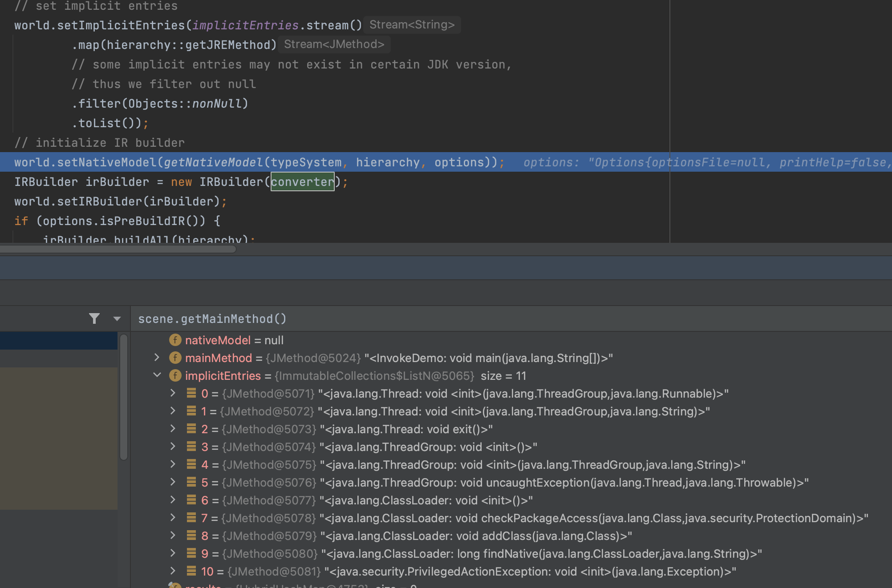This screenshot has height=588, width=892.
Task: Expand list element 8 addClass
Action: (173, 536)
